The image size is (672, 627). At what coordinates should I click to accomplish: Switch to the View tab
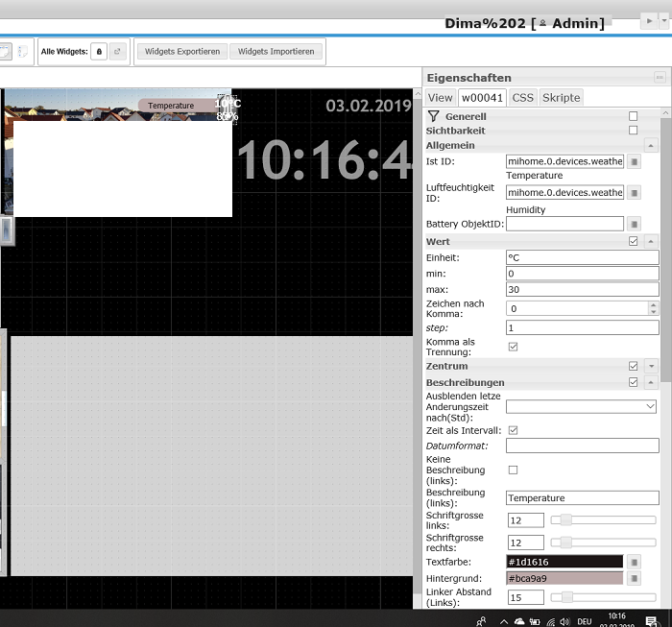[x=440, y=98]
